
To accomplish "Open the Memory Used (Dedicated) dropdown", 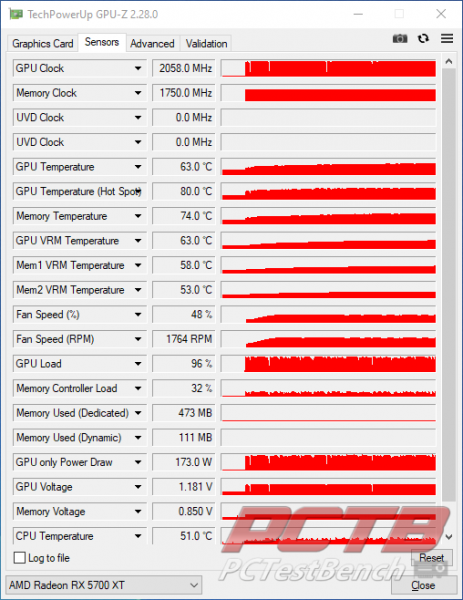I will pos(138,413).
